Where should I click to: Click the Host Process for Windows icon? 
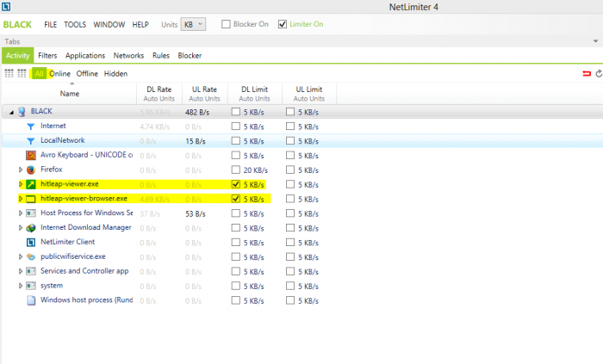pyautogui.click(x=31, y=213)
